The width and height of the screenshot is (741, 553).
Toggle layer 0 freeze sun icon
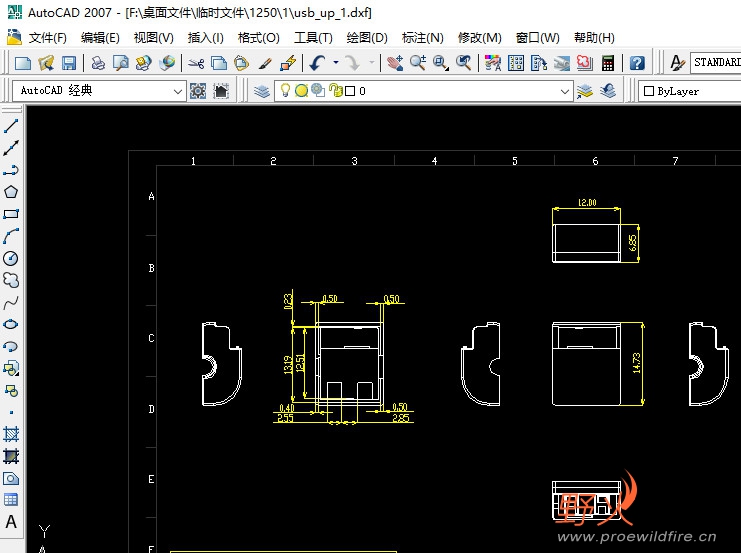coord(301,90)
